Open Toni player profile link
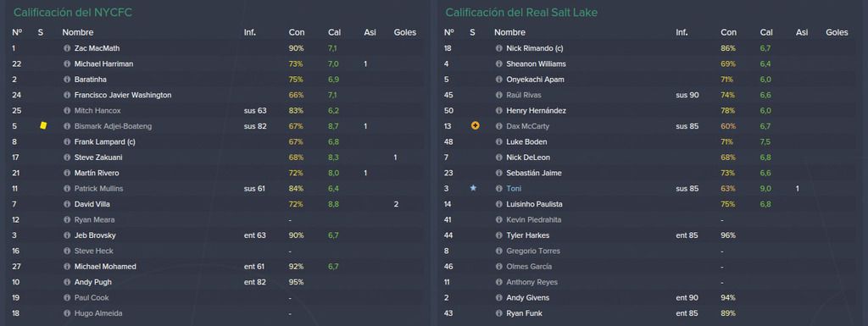This screenshot has width=868, height=326. click(x=514, y=189)
